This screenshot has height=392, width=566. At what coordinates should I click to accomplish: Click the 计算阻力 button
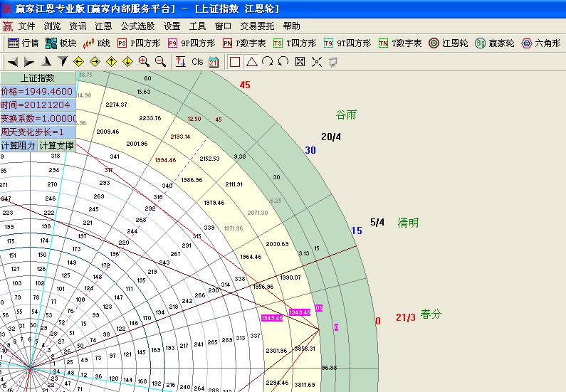pyautogui.click(x=18, y=146)
